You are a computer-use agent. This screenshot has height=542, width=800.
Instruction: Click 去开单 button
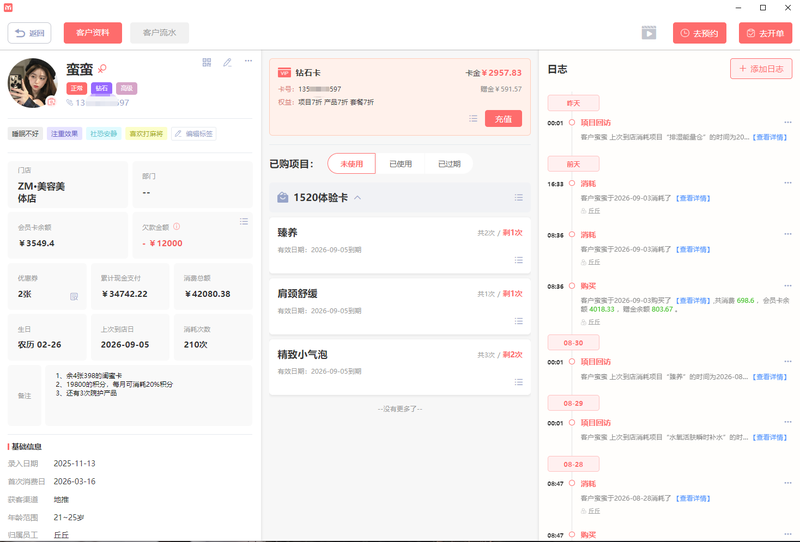click(x=765, y=33)
